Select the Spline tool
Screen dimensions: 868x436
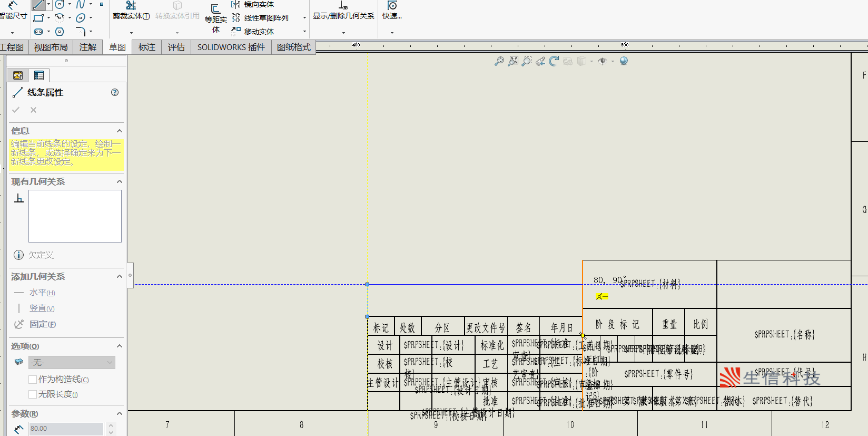click(x=81, y=4)
